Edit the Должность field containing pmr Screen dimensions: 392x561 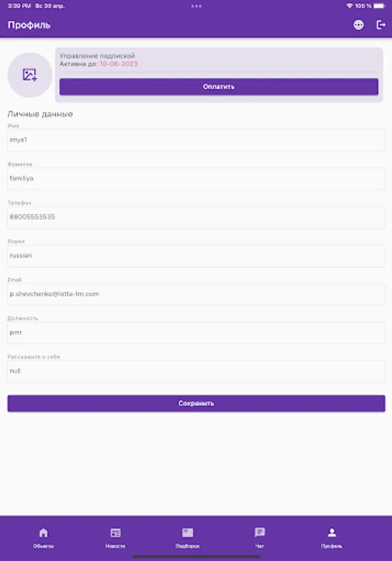click(196, 333)
